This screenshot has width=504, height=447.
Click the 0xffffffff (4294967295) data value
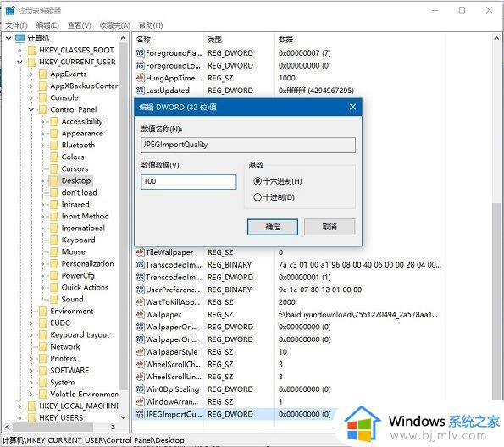click(316, 91)
